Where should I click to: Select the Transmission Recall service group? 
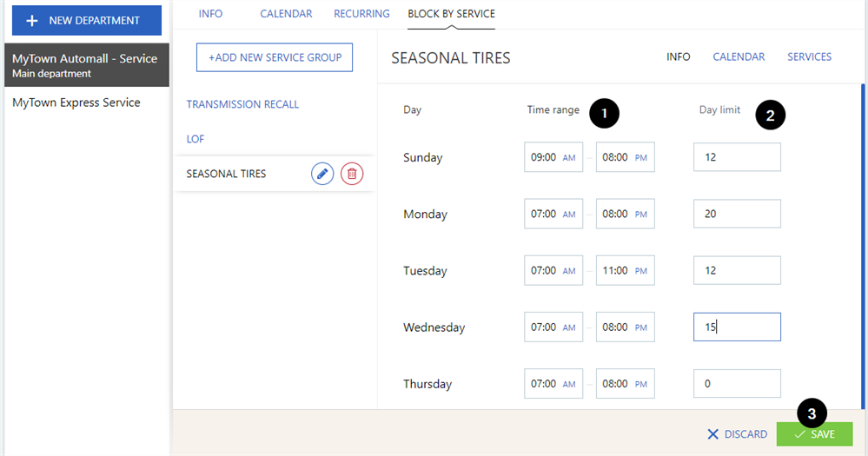coord(242,104)
